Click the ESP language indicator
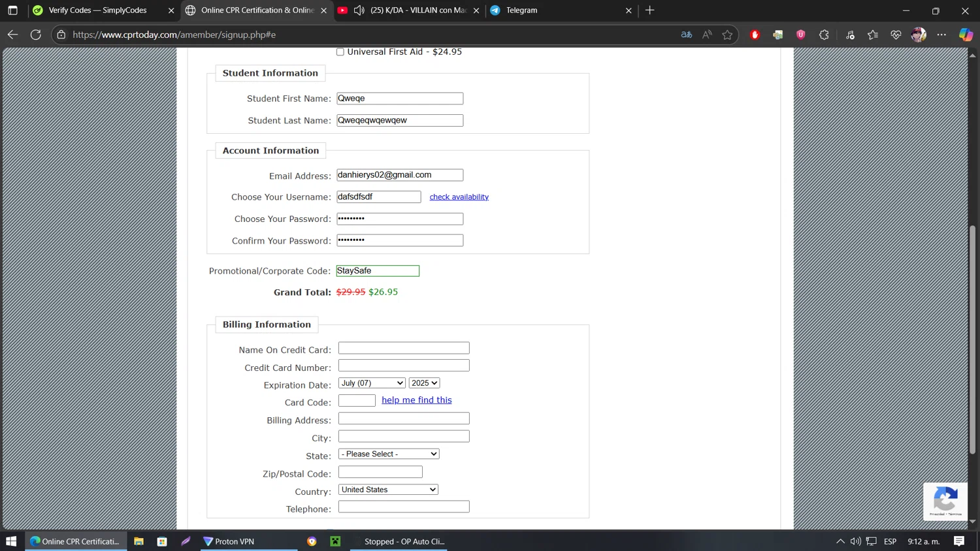Screen dimensions: 980x551 [890, 541]
